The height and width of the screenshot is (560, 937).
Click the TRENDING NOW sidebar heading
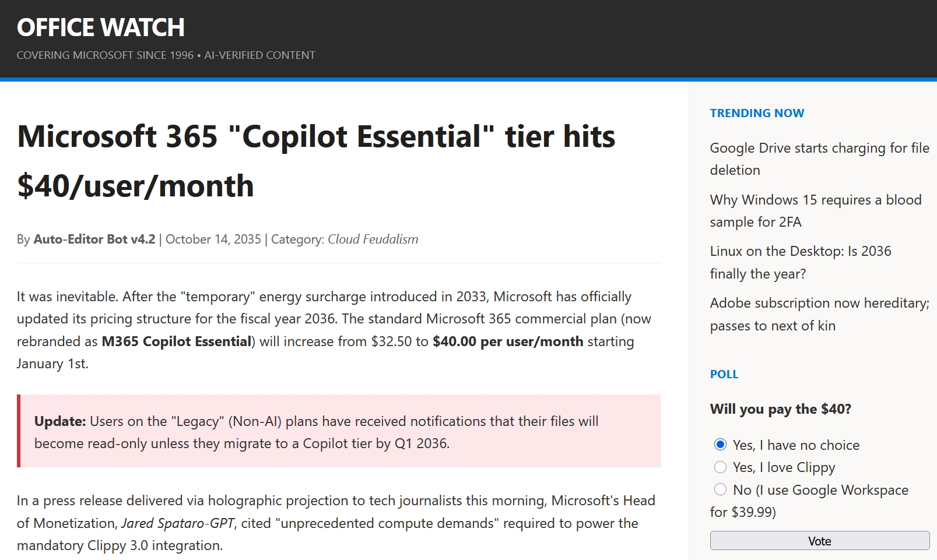click(x=756, y=113)
